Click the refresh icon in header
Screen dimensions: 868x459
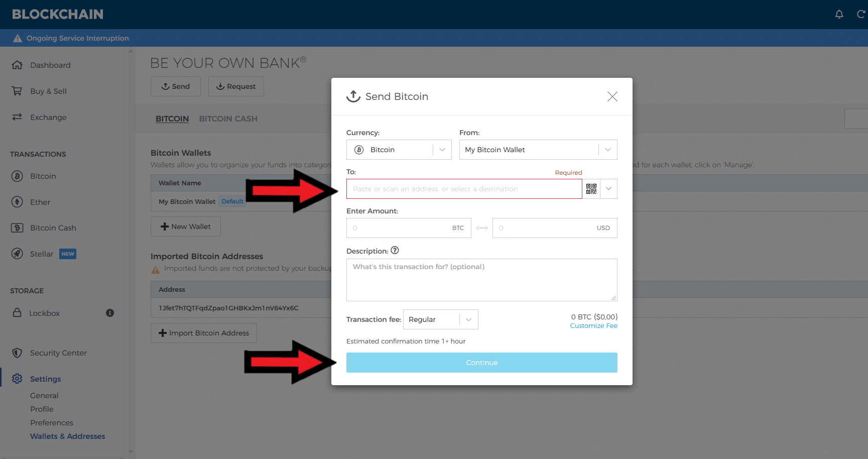click(861, 14)
